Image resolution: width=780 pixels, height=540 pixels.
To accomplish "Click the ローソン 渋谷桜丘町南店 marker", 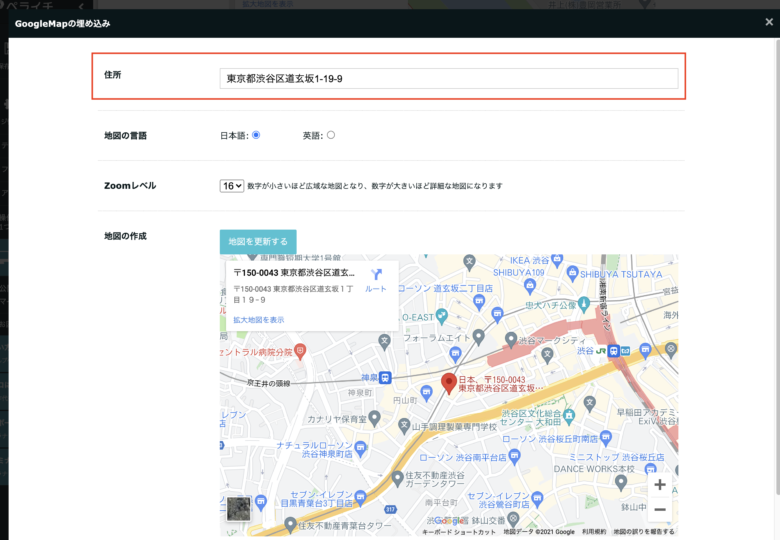I will point(605,437).
